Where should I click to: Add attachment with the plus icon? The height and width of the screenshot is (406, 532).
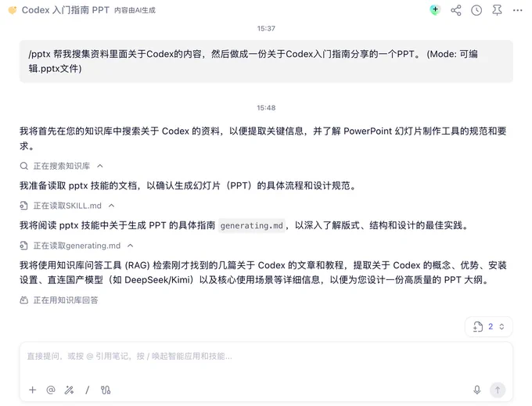point(33,390)
